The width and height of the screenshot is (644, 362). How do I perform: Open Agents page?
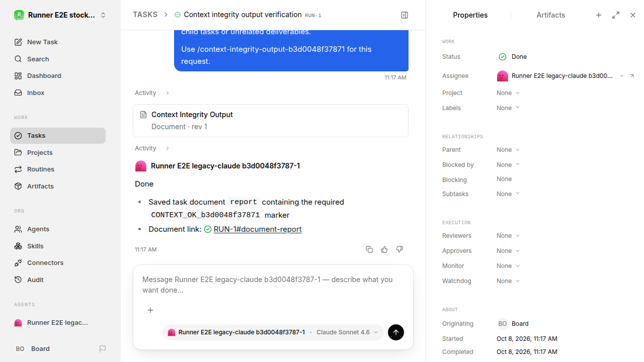pos(58,229)
